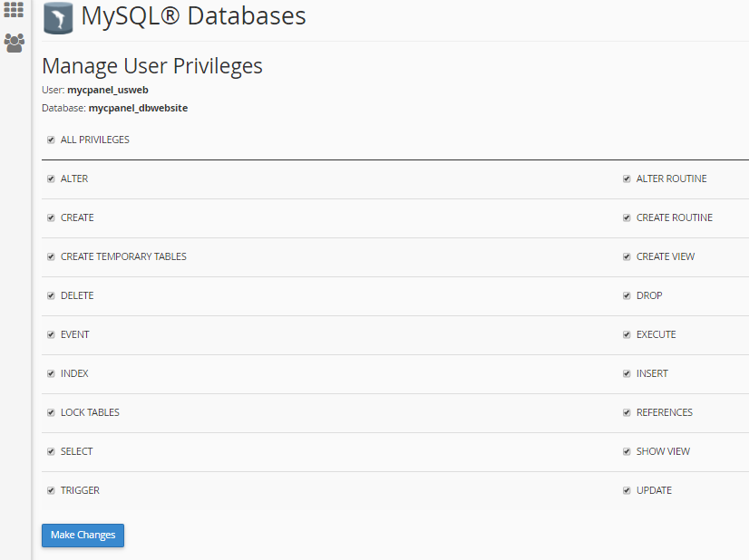Viewport: 749px width, 560px height.
Task: Click the MySQL Databases page title
Action: point(193,15)
